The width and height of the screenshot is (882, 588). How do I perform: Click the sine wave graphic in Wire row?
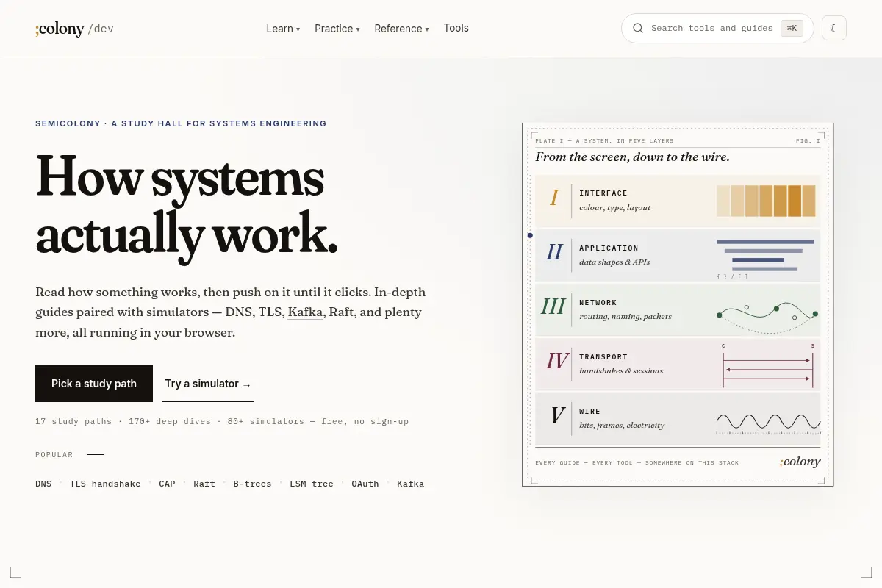[x=768, y=422]
